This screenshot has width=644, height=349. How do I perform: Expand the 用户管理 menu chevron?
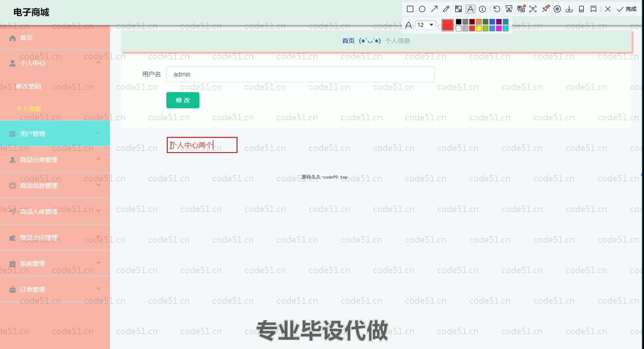(98, 133)
